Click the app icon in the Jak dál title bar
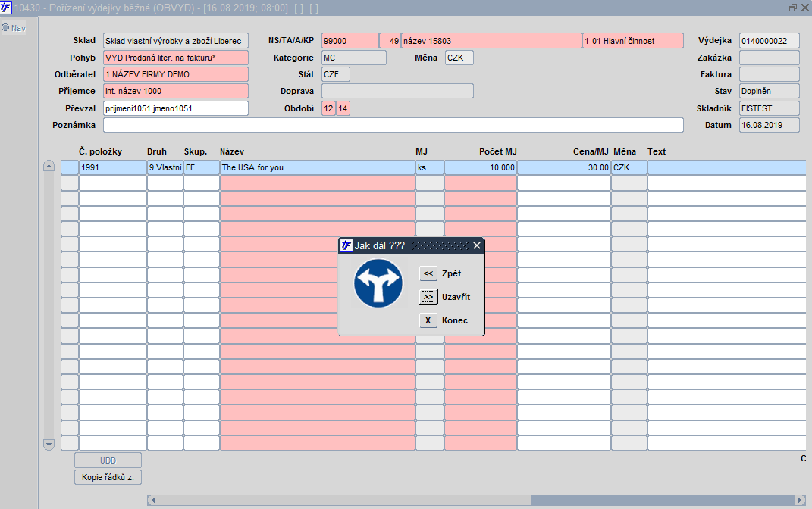Image resolution: width=812 pixels, height=509 pixels. click(346, 245)
